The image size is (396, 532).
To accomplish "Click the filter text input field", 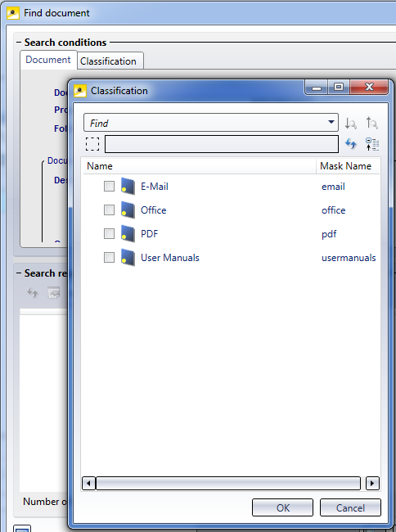I will tap(222, 144).
